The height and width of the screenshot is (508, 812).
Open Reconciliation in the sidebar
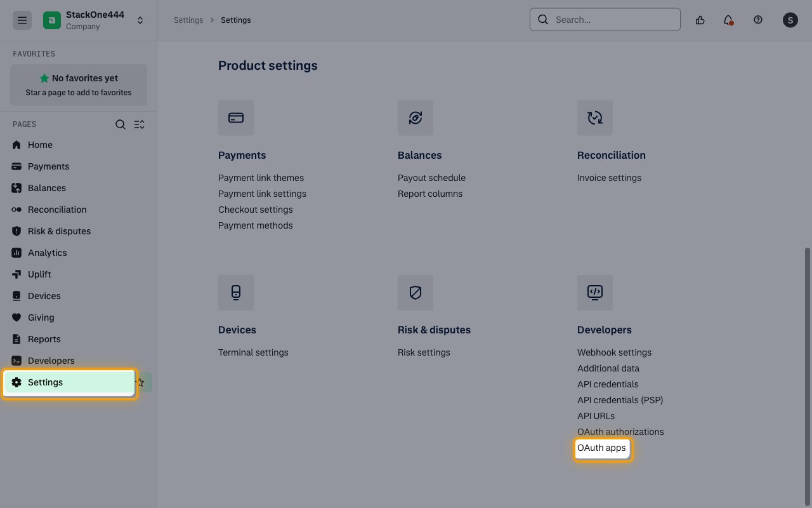coord(57,210)
